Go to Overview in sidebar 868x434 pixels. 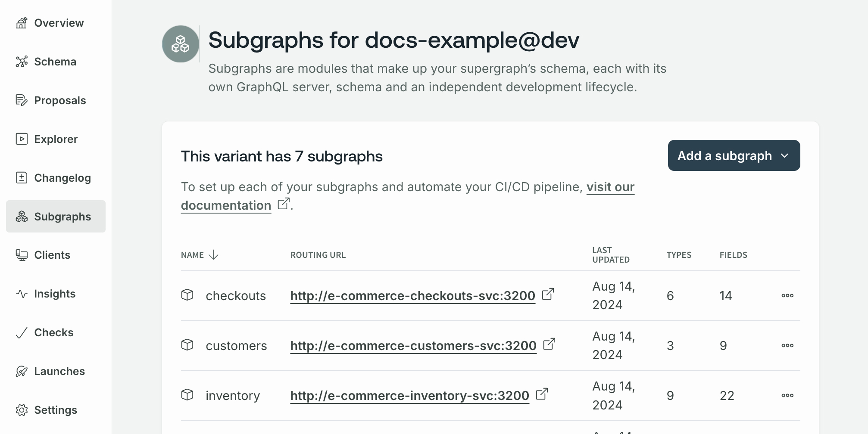pyautogui.click(x=56, y=23)
